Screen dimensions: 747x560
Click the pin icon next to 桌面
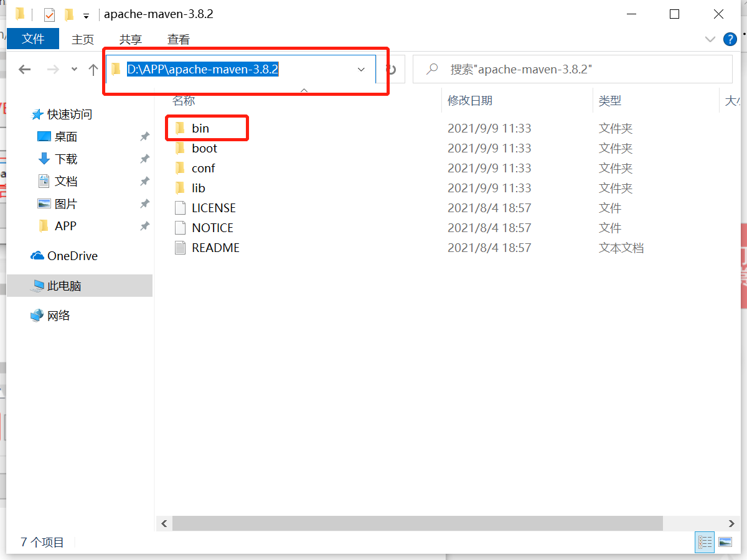(x=144, y=137)
